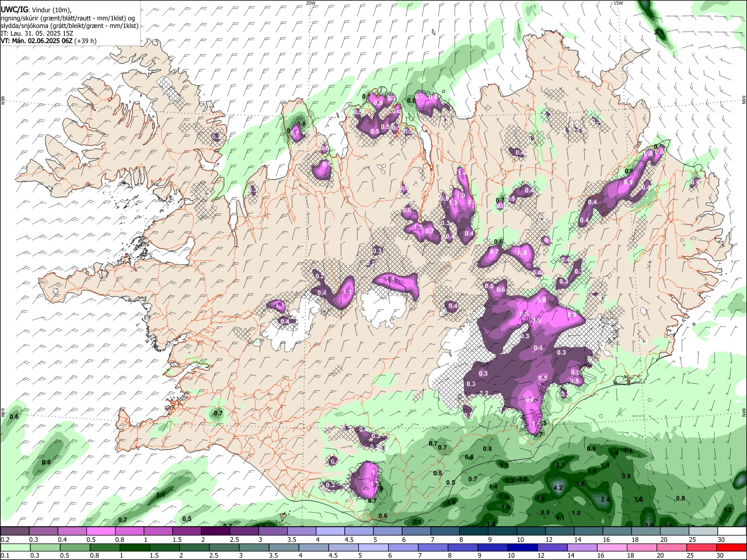The image size is (747, 560).
Task: Click the lightest green swatch starting at 0.1
Action: click(15, 547)
